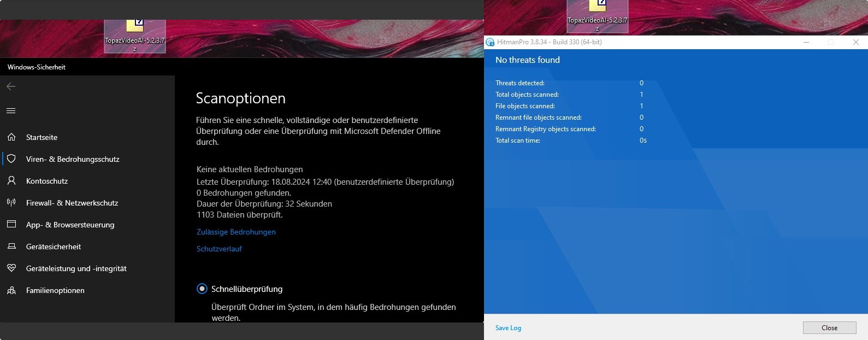868x340 pixels.
Task: Click '1103 Dateien überprüft.' text
Action: 240,215
